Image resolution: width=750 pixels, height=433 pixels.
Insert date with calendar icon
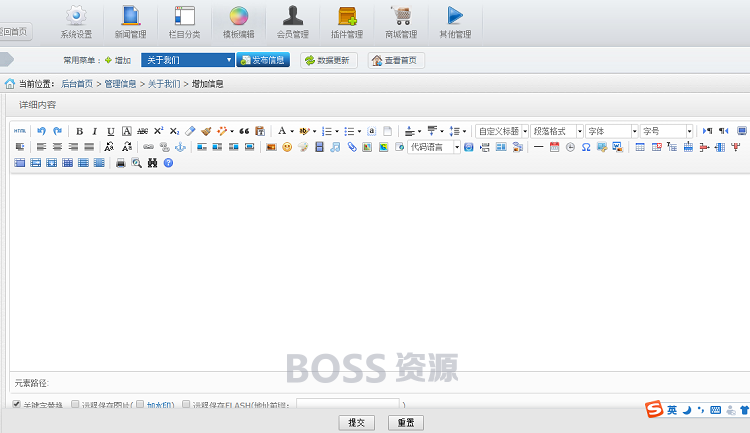[554, 147]
